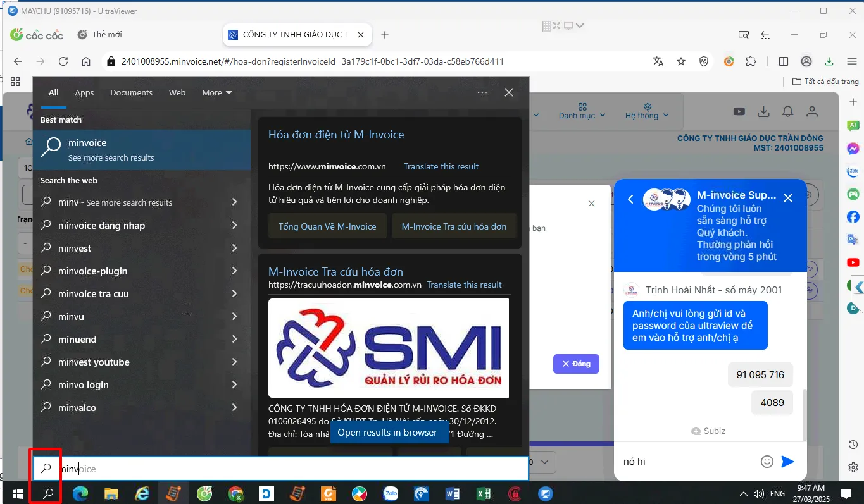Screen dimensions: 864x504
Task: Open Messenger in the browser sidebar
Action: 853,149
